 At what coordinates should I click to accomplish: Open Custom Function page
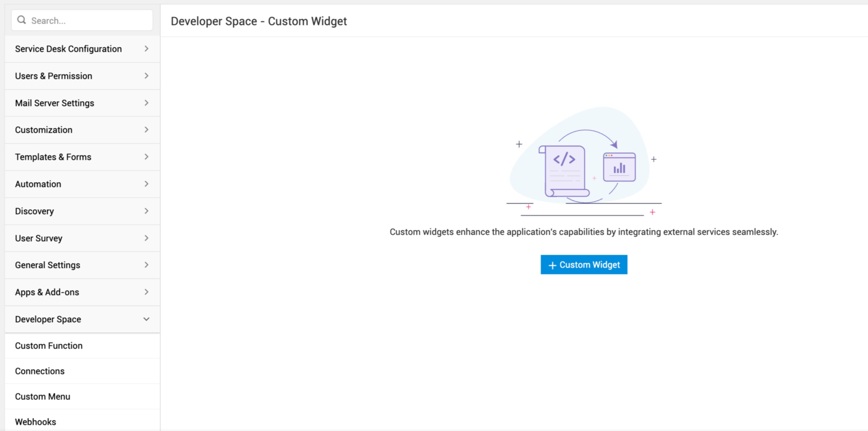coord(49,346)
